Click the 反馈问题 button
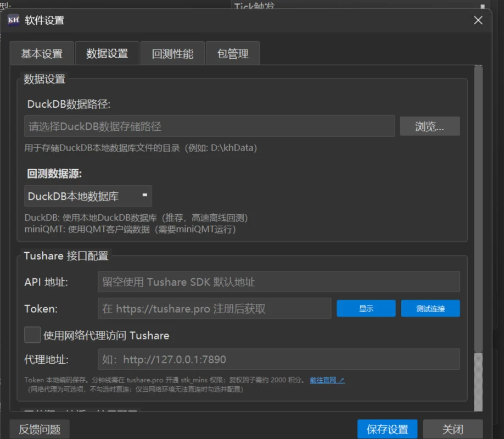The height and width of the screenshot is (439, 504). 40,429
